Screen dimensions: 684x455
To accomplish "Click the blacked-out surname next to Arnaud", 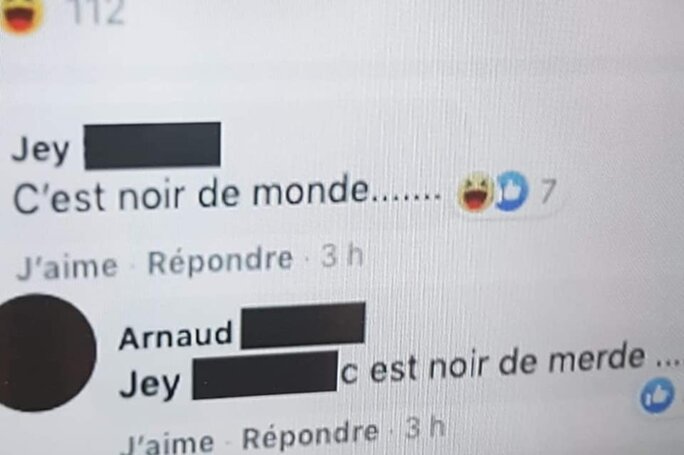I will 303,325.
